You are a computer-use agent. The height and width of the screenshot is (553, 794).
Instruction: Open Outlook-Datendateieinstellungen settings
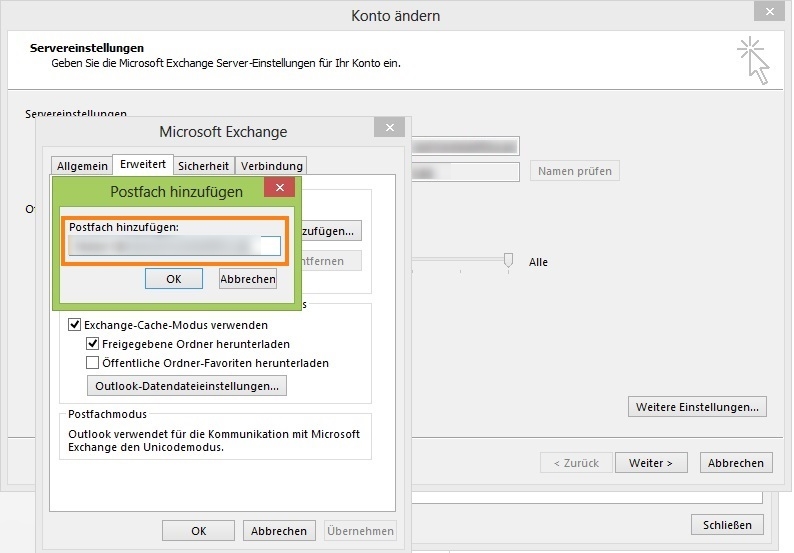[x=187, y=386]
